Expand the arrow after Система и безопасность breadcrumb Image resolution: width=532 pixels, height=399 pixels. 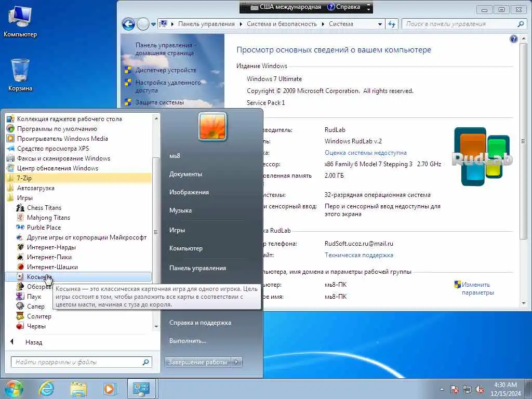[x=323, y=24]
